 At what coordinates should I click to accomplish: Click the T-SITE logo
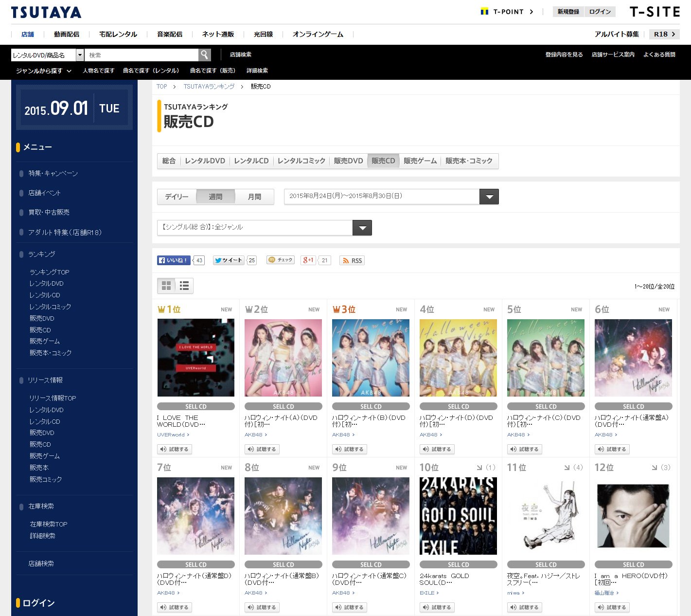pos(655,12)
